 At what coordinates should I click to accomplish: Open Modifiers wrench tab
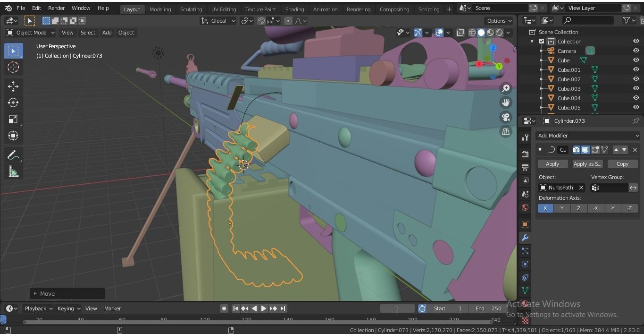pyautogui.click(x=525, y=238)
